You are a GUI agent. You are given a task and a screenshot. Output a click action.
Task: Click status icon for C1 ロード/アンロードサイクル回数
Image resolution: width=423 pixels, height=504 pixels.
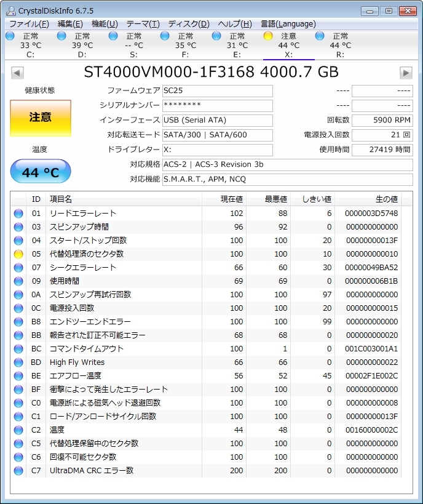coord(18,416)
